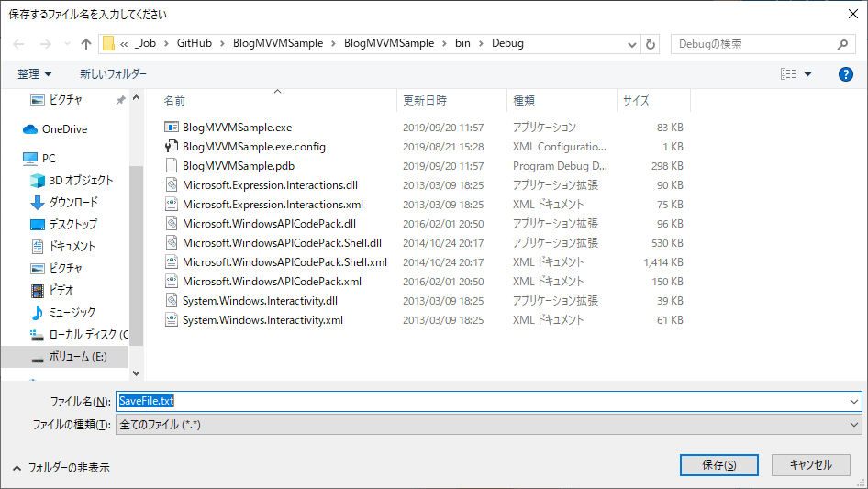The height and width of the screenshot is (489, 868).
Task: Click the ファイル名 input field
Action: [x=488, y=401]
